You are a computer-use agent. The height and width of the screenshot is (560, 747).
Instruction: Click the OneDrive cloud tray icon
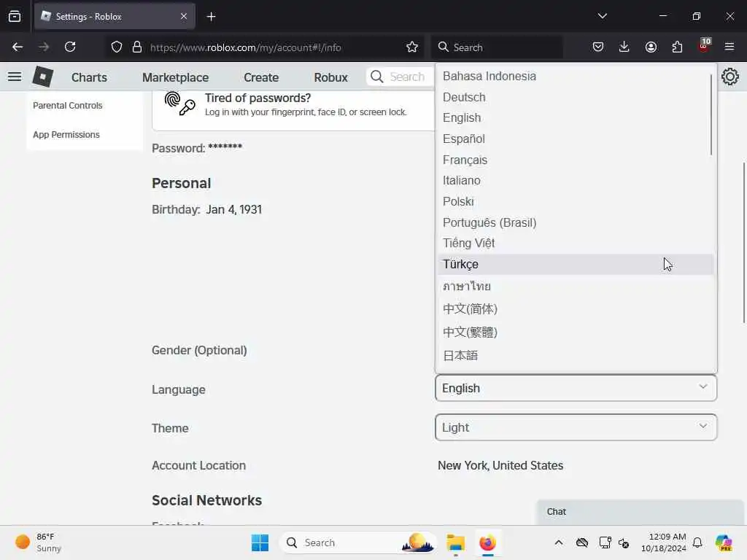pyautogui.click(x=581, y=542)
